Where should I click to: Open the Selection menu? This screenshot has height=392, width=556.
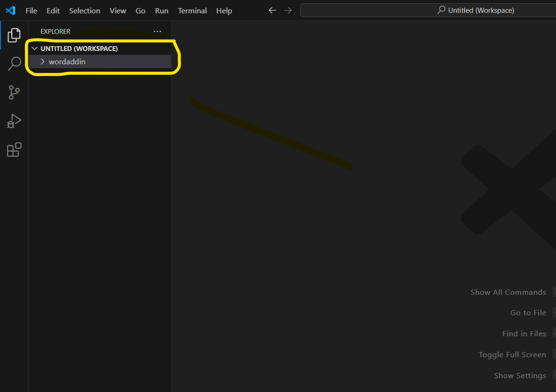pos(84,10)
